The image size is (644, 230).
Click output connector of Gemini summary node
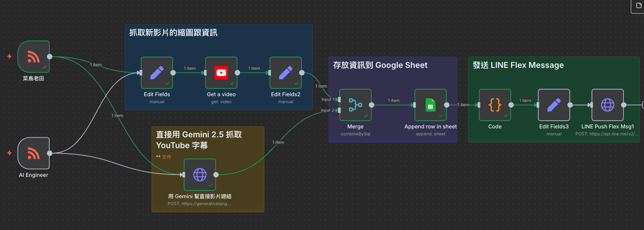coord(216,175)
